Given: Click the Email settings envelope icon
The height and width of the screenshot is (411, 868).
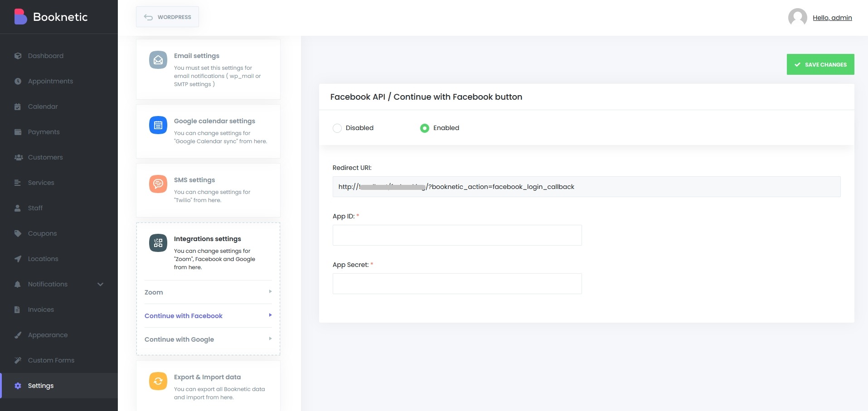Looking at the screenshot, I should coord(158,60).
